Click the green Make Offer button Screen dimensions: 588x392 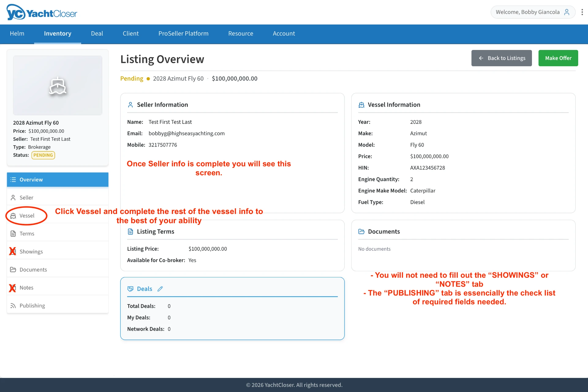click(558, 58)
